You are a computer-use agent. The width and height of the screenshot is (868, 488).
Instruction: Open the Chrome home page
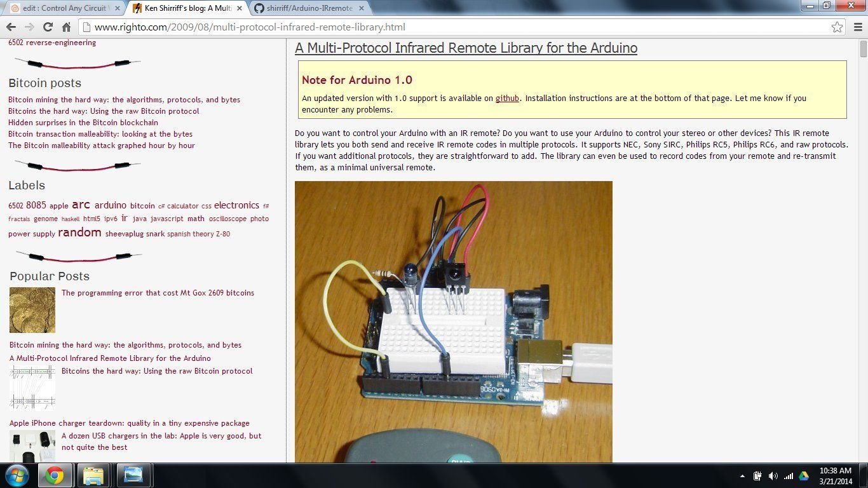(65, 27)
